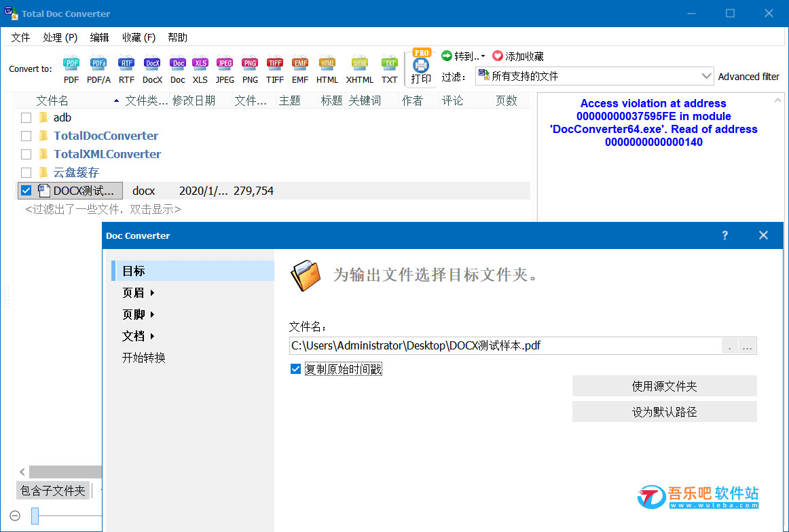Click the zoom slider handle at bottom left
Image resolution: width=789 pixels, height=532 pixels.
click(35, 516)
